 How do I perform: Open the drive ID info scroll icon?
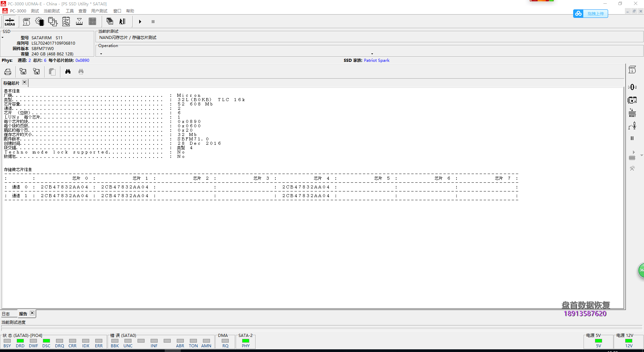click(26, 22)
